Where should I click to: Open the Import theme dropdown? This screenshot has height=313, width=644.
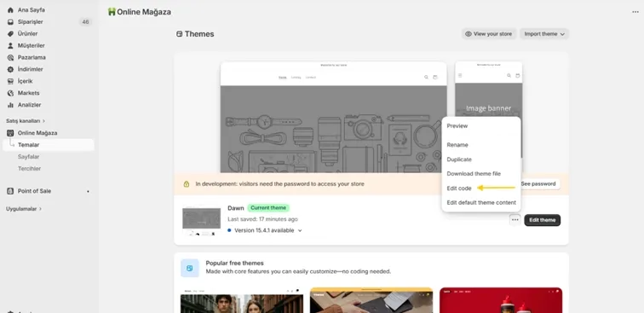(544, 34)
